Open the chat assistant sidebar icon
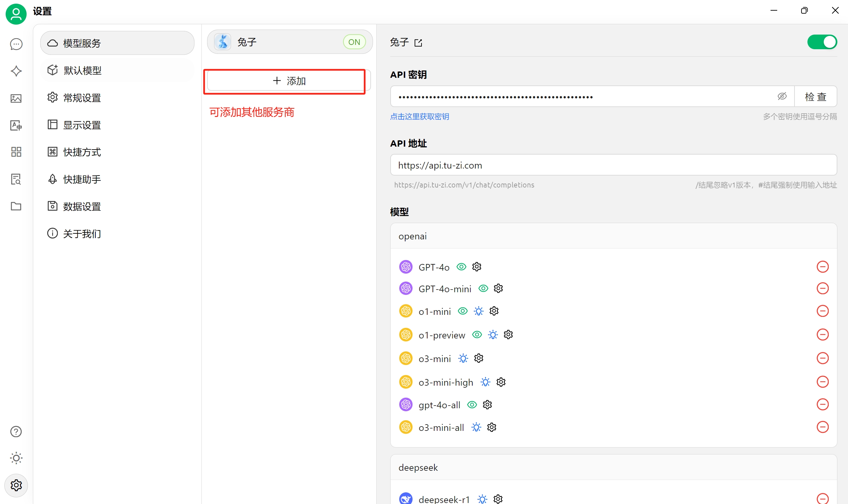 (16, 44)
